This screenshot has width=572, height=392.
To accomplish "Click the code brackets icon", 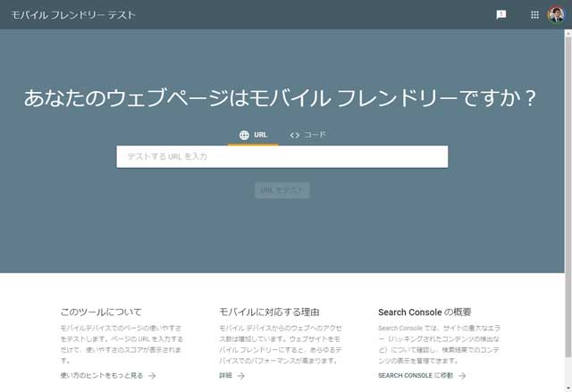I will pyautogui.click(x=294, y=135).
